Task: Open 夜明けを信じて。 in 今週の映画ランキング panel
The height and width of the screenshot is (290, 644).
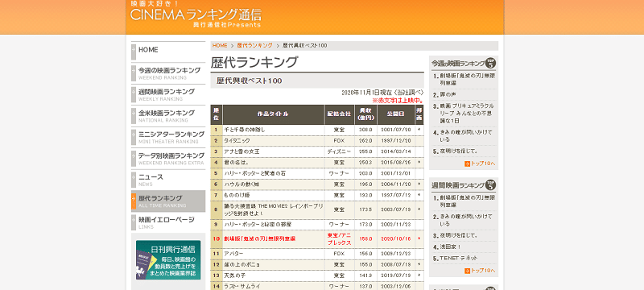Action: [459, 151]
